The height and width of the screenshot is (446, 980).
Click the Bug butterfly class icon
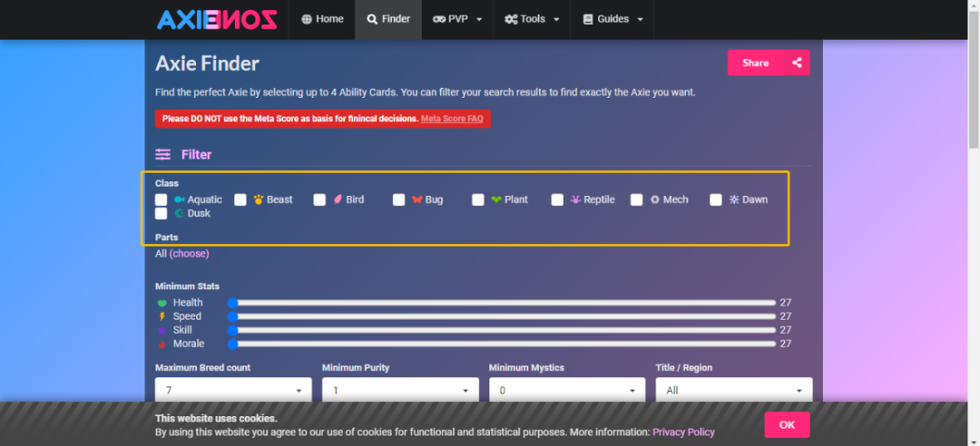click(416, 199)
